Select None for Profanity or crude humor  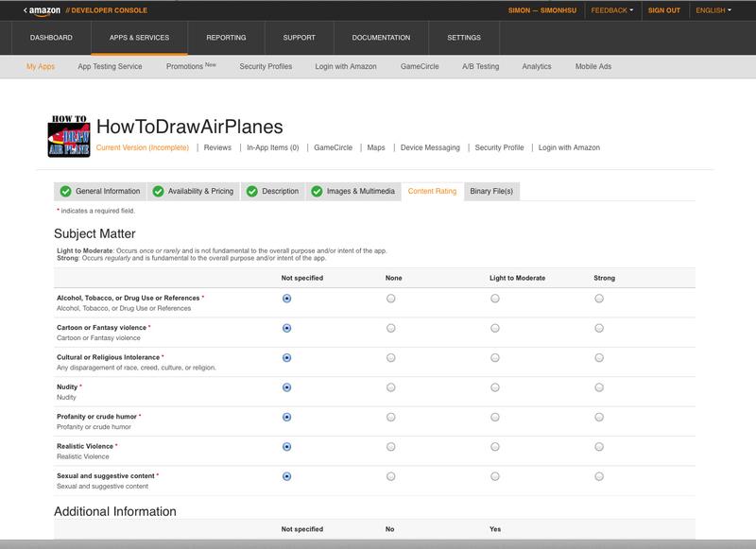pyautogui.click(x=391, y=417)
